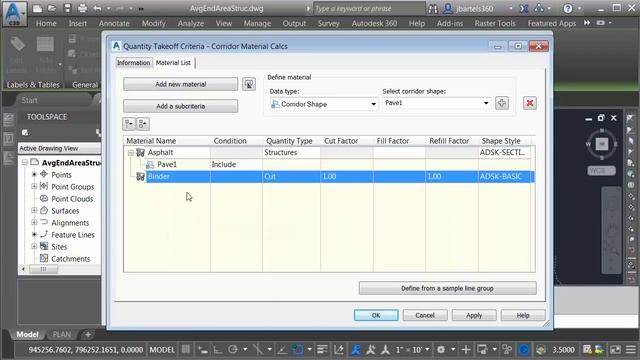Toggle clean screen icon in status bar

[x=616, y=349]
